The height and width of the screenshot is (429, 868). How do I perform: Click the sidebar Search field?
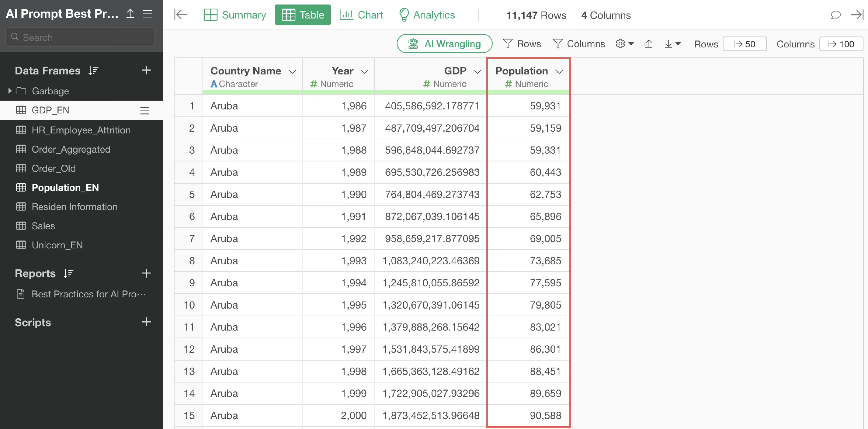pos(80,37)
